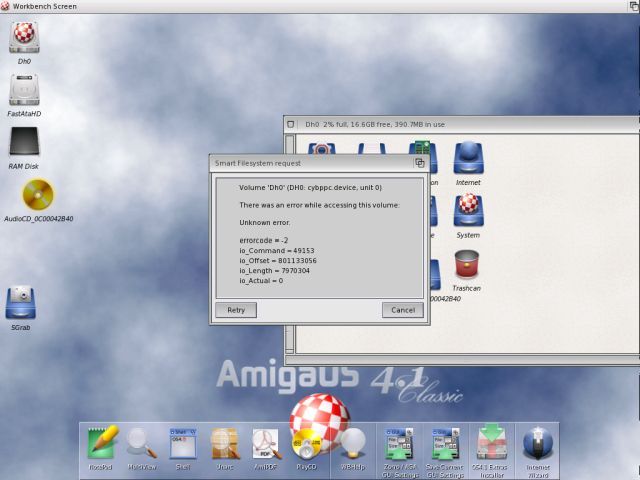Click the Dh0 window horizontal scrollbar
Viewport: 640px width, 480px height.
[462, 360]
